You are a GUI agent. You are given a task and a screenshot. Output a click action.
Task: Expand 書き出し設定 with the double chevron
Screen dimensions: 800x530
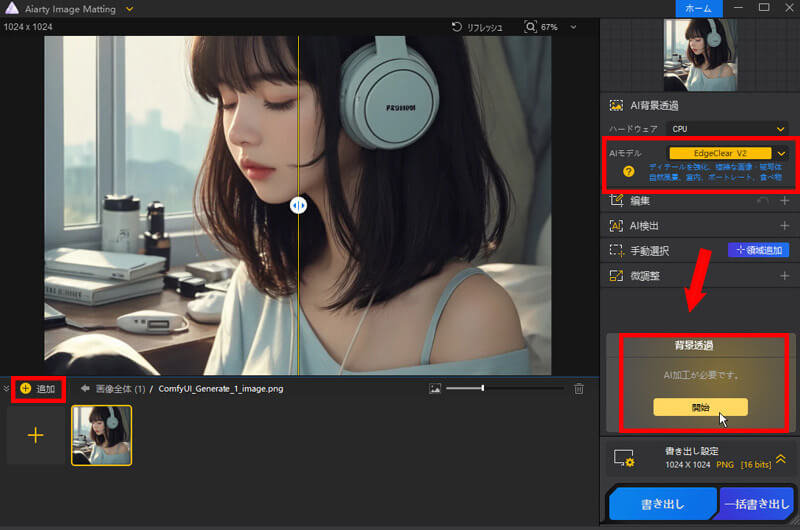pos(781,459)
